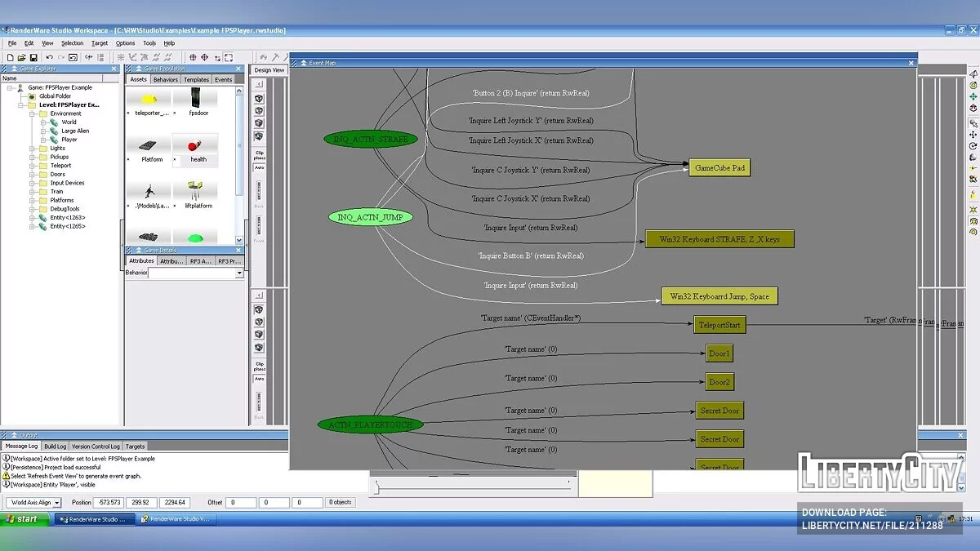Click the Open project toolbar icon
The width and height of the screenshot is (980, 551).
pyautogui.click(x=21, y=57)
